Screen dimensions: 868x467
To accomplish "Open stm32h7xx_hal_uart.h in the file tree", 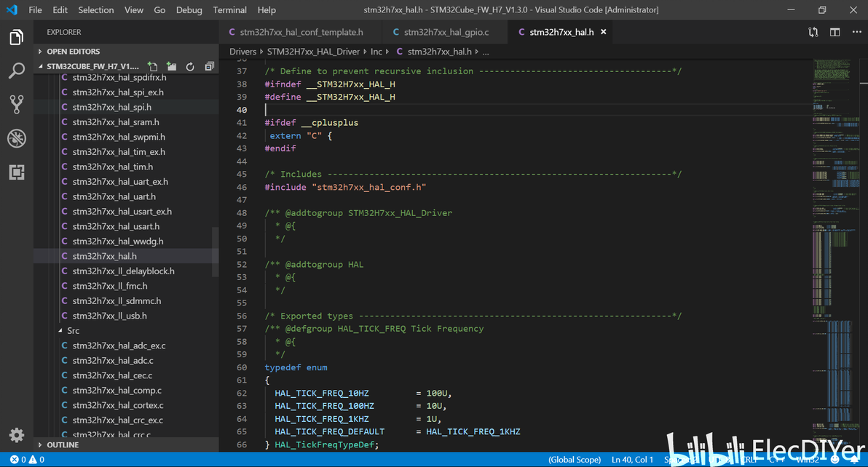I will [x=114, y=196].
